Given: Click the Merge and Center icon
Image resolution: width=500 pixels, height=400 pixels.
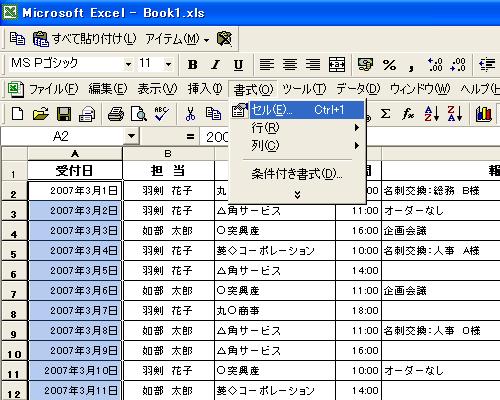Looking at the screenshot, I should (x=337, y=64).
